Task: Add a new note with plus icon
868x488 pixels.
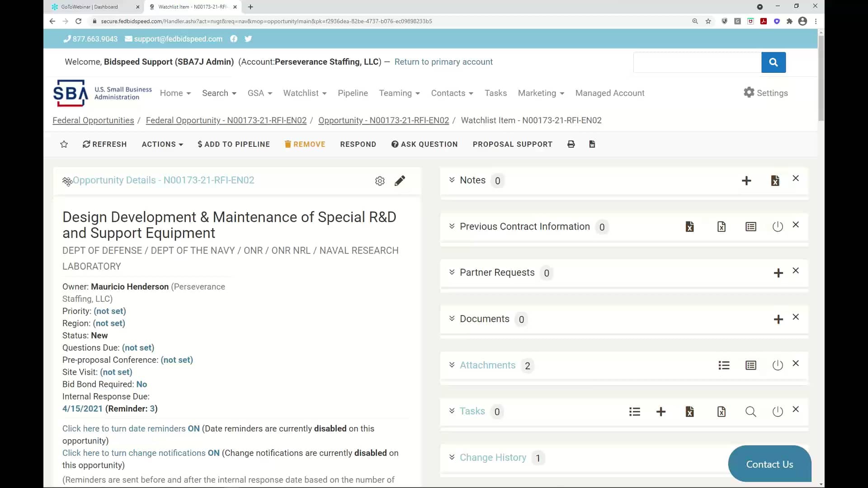Action: coord(746,181)
